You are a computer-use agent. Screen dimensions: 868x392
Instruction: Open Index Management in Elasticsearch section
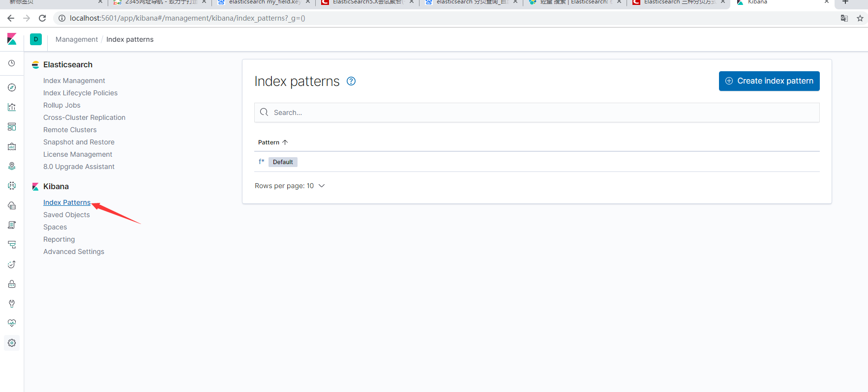click(74, 81)
